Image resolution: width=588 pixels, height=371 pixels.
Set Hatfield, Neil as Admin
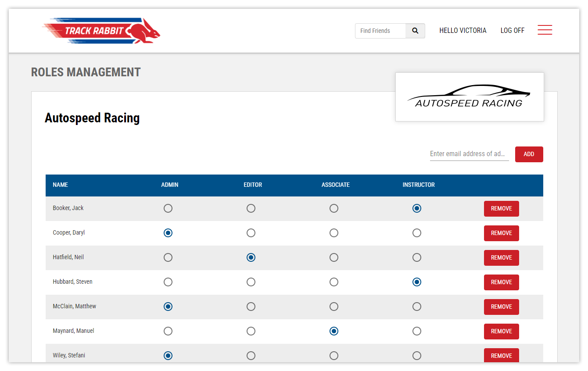(168, 257)
